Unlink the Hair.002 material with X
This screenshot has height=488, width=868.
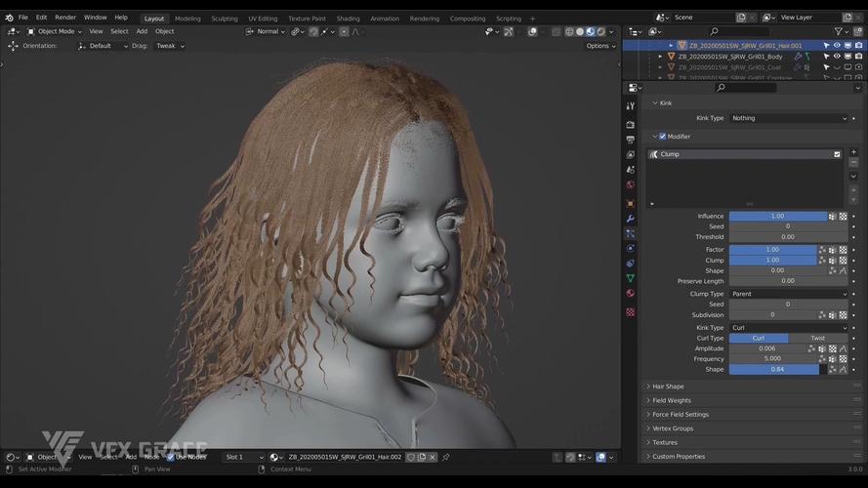pyautogui.click(x=433, y=457)
